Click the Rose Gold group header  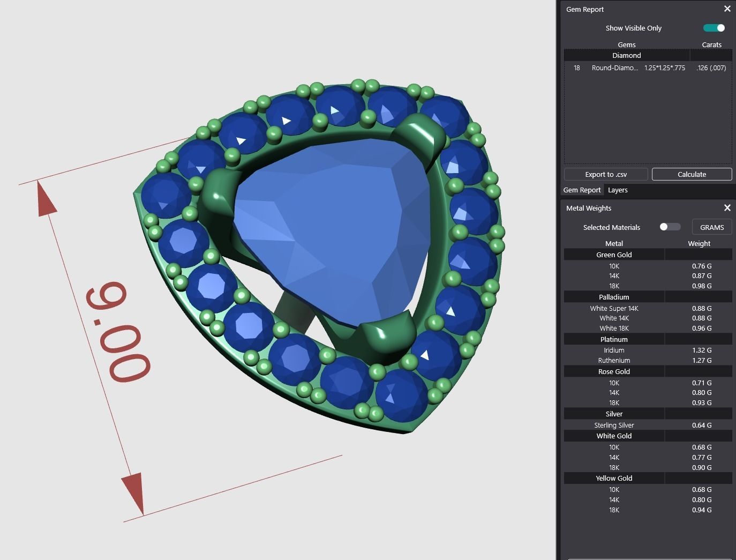[614, 371]
